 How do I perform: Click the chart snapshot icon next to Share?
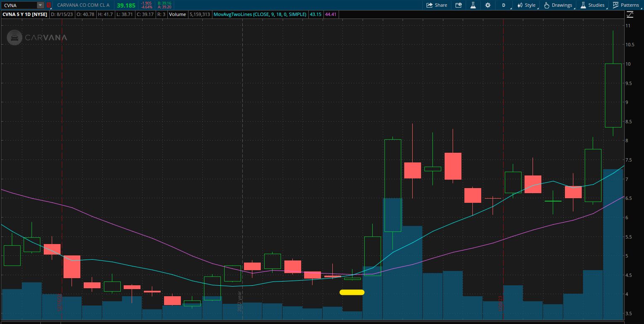coord(458,5)
